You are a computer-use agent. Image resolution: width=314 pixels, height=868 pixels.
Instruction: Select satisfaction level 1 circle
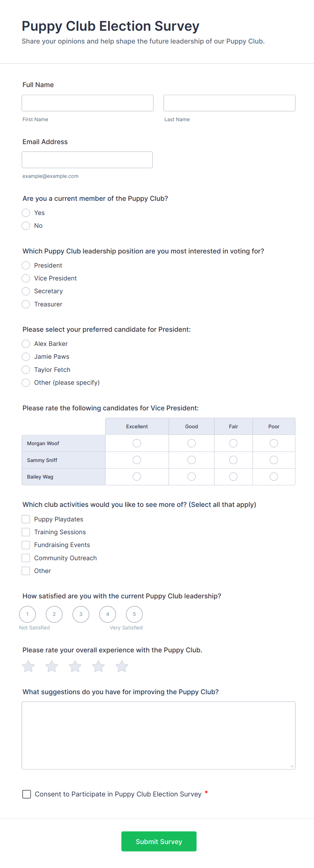(x=27, y=614)
